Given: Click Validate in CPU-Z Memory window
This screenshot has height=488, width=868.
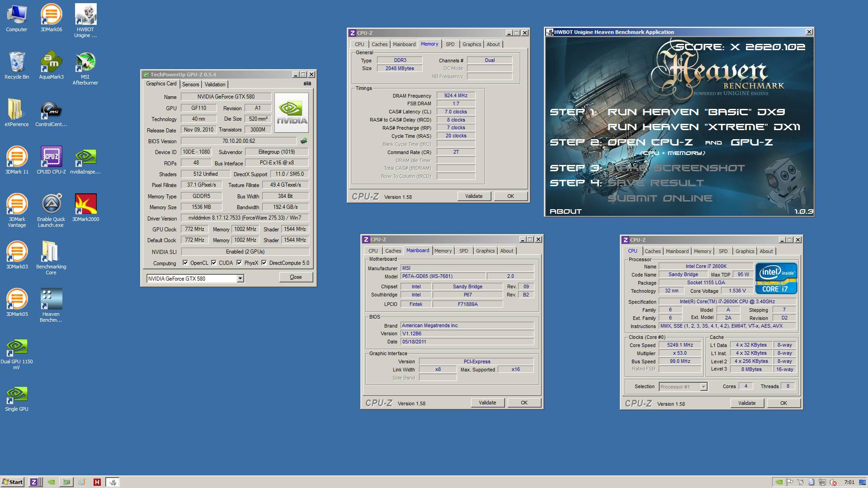Looking at the screenshot, I should 474,196.
